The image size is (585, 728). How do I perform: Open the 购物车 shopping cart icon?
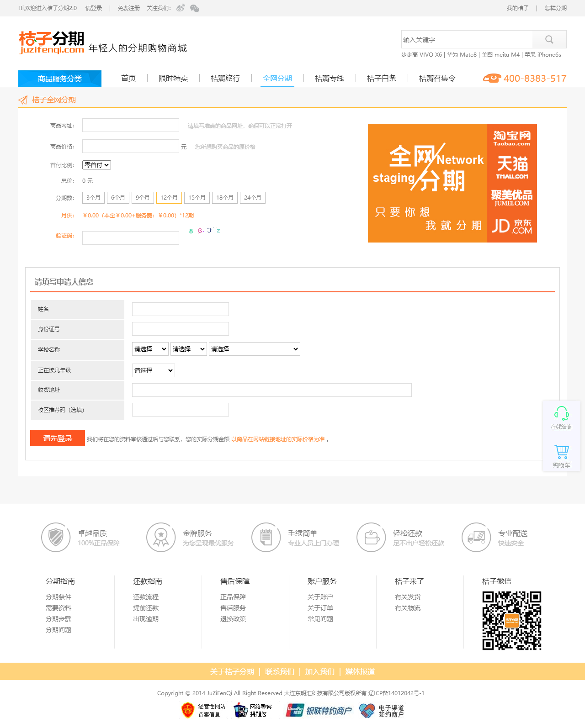point(561,452)
